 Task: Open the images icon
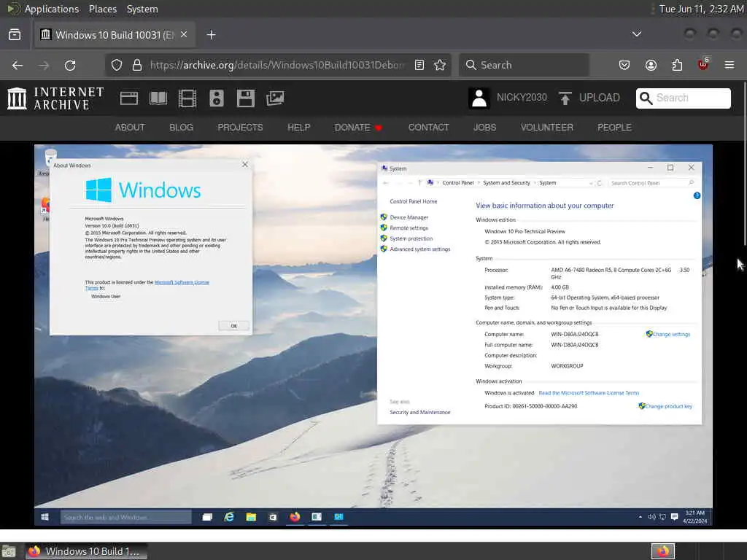tap(275, 98)
